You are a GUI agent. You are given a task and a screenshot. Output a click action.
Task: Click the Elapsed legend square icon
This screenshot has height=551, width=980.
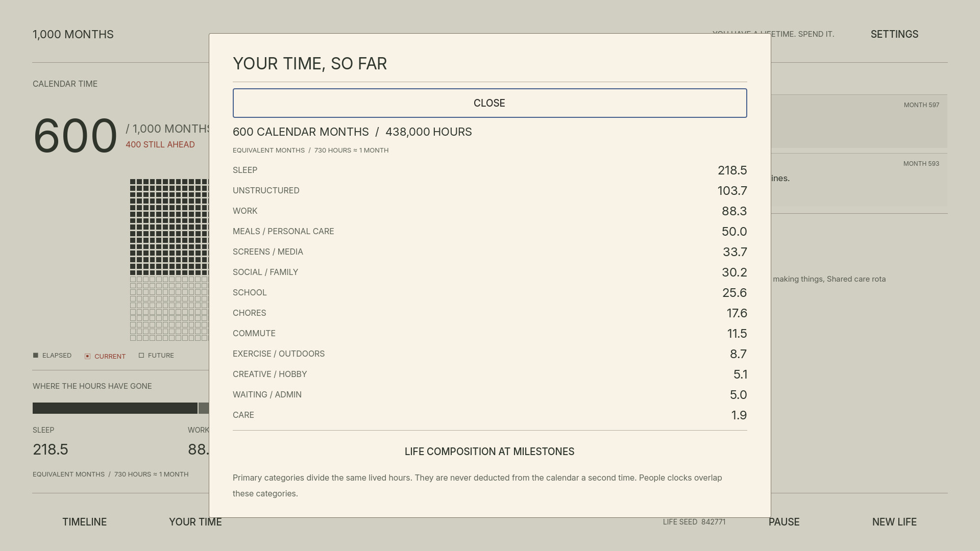click(36, 355)
